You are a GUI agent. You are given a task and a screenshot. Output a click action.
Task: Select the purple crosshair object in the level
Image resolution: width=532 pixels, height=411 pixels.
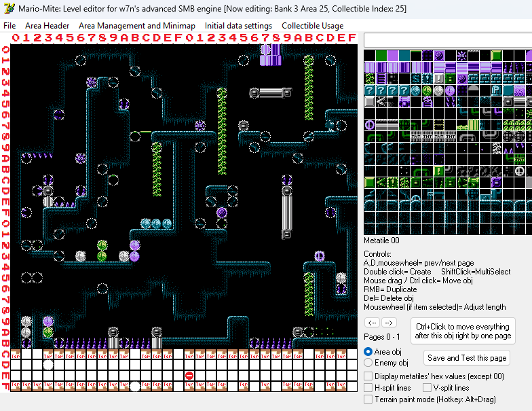[x=319, y=255]
